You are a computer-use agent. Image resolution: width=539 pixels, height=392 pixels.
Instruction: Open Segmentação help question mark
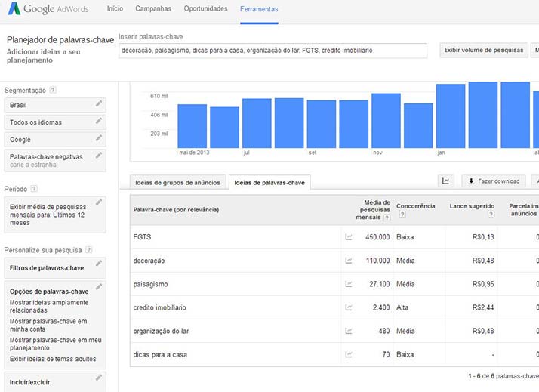click(53, 90)
